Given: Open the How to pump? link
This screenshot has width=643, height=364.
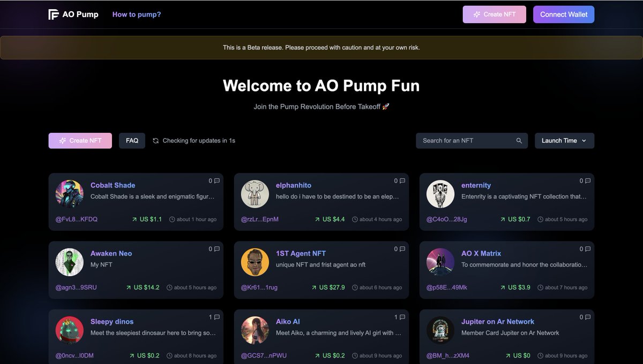Looking at the screenshot, I should pyautogui.click(x=137, y=14).
